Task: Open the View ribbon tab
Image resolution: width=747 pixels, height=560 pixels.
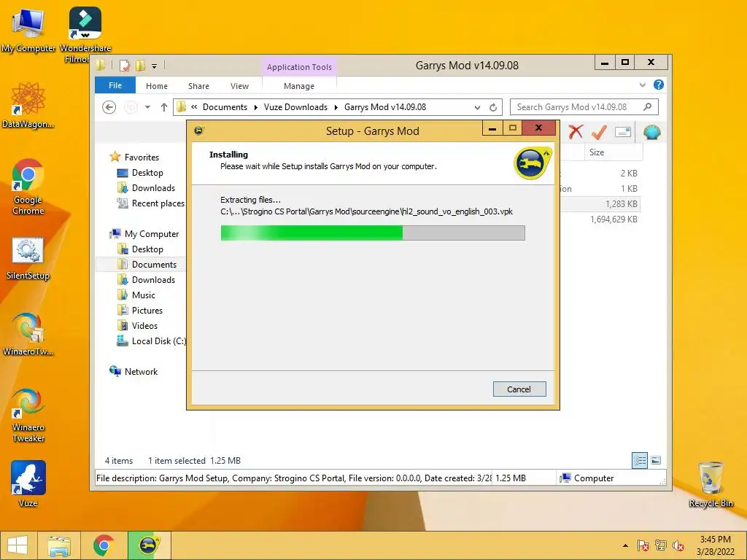Action: tap(239, 86)
